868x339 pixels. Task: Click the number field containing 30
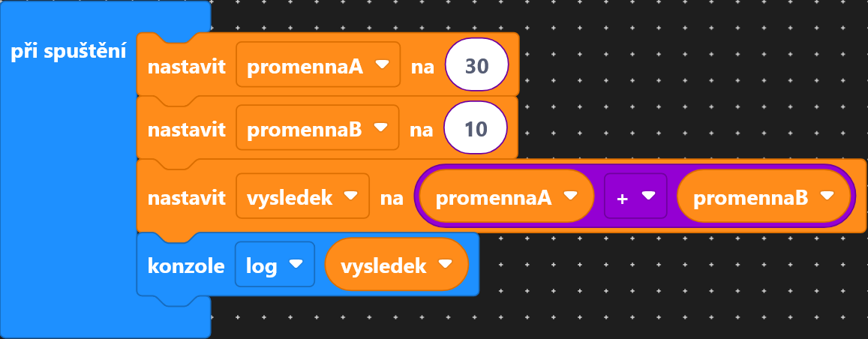(476, 64)
